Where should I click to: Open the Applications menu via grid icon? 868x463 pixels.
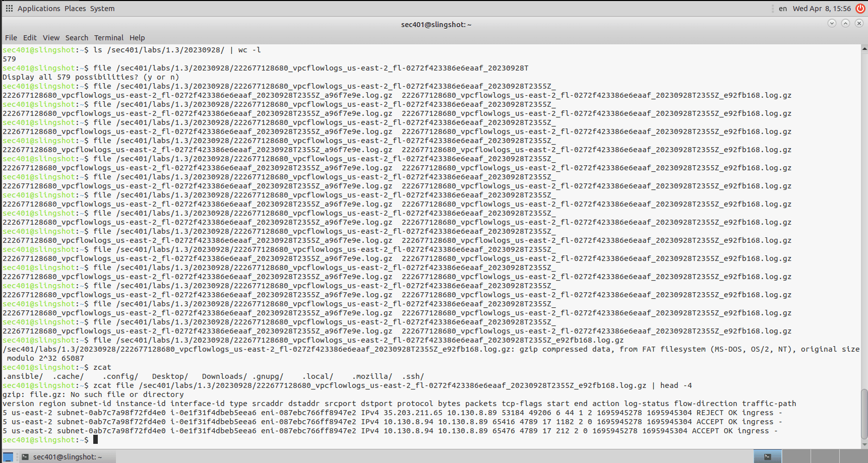pos(8,8)
